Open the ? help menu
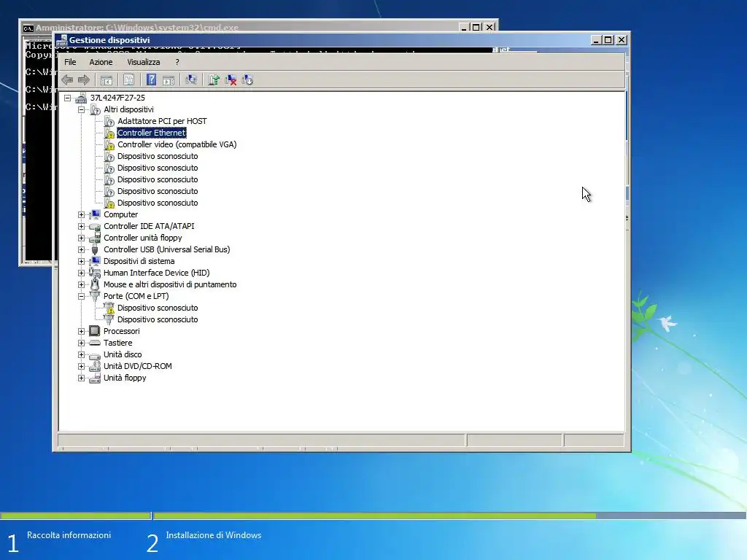 coord(177,62)
